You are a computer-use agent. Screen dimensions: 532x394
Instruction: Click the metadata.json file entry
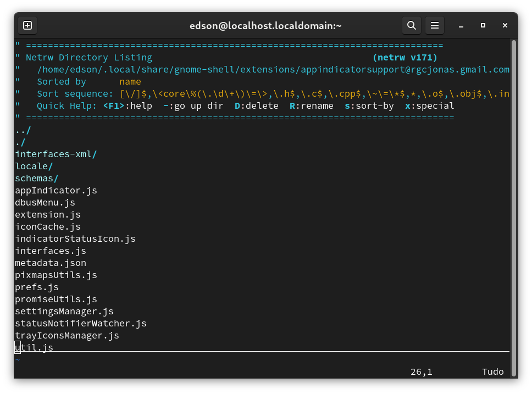(51, 263)
